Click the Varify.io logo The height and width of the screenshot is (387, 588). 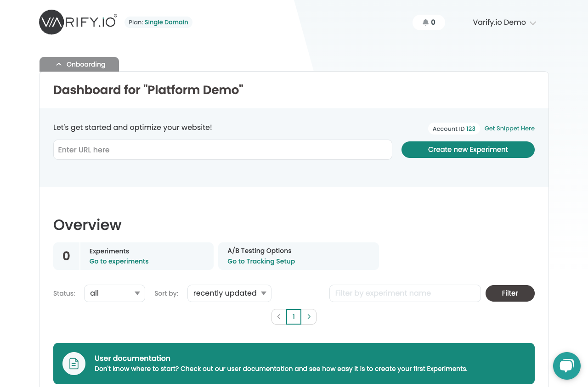pyautogui.click(x=78, y=22)
